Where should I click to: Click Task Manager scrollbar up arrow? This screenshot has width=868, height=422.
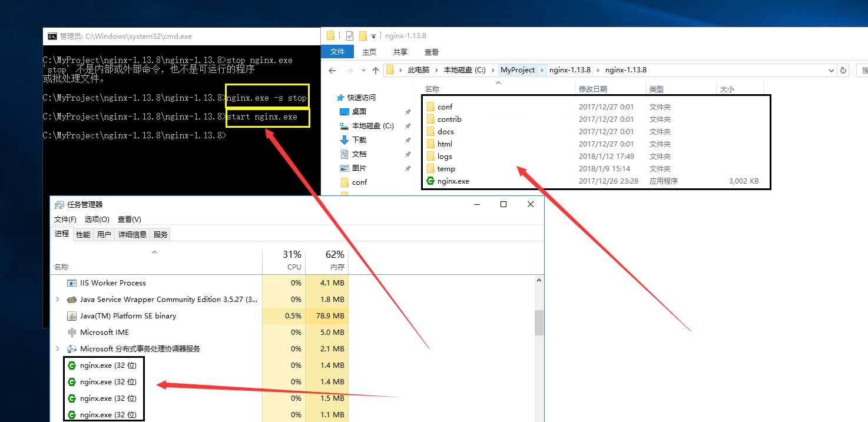(539, 281)
